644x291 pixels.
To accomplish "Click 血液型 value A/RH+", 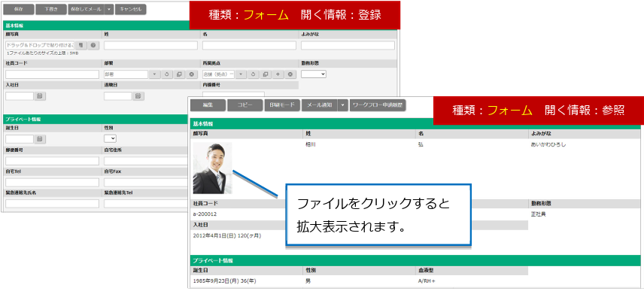I will 427,281.
